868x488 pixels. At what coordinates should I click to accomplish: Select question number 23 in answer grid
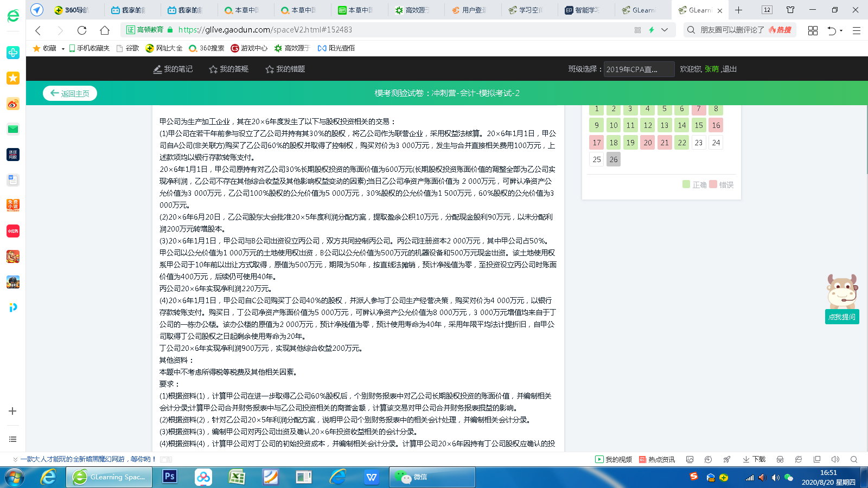[699, 143]
